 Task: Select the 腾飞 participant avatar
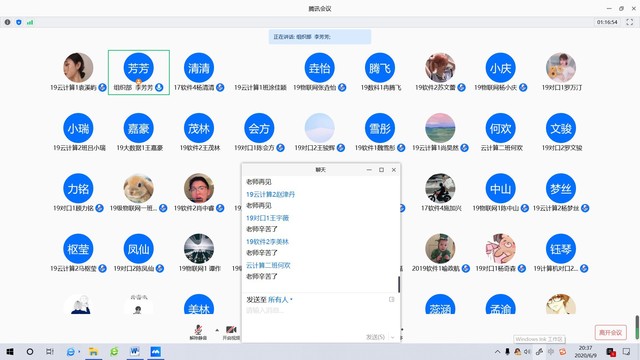[380, 68]
